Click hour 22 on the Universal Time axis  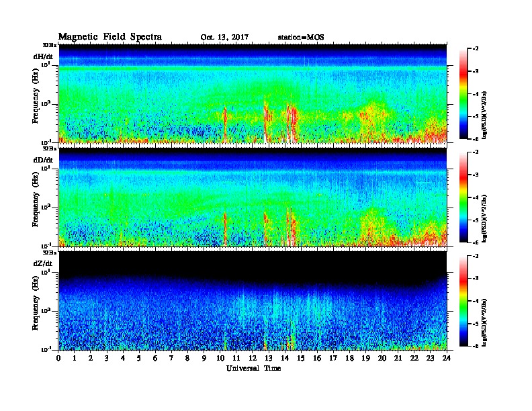[x=414, y=358]
